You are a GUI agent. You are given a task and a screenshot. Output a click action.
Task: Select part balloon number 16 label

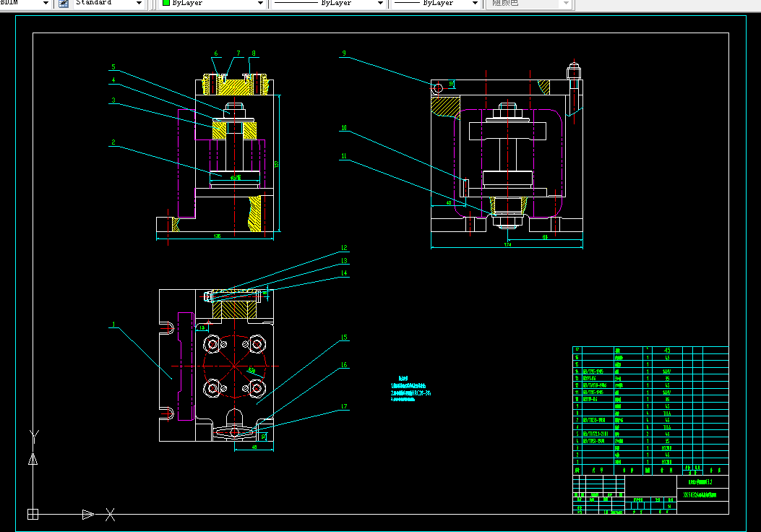pyautogui.click(x=344, y=364)
